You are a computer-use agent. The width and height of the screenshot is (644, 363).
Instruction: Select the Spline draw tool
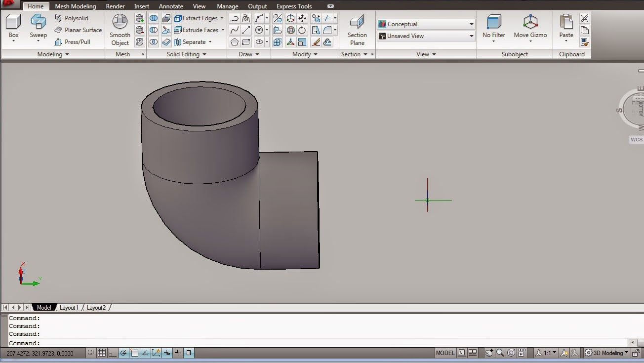(x=235, y=30)
